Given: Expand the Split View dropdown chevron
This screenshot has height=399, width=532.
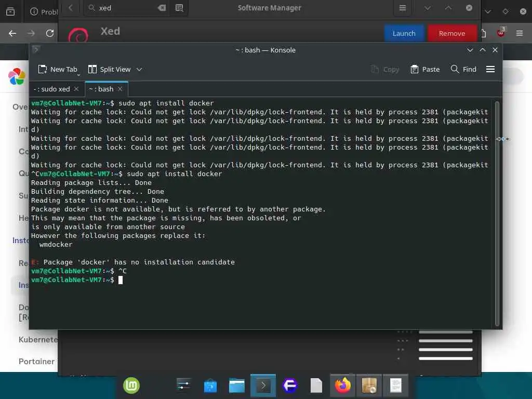Looking at the screenshot, I should 139,69.
